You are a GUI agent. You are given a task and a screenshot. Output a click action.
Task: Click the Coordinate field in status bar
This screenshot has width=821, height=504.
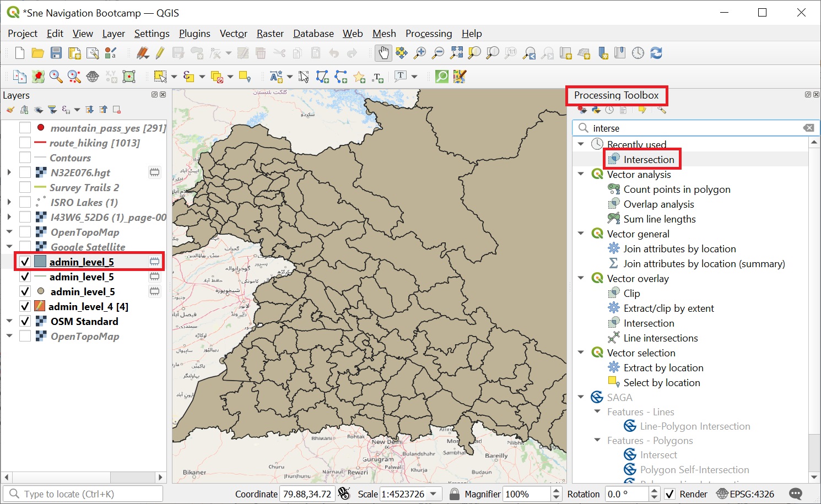(x=307, y=494)
